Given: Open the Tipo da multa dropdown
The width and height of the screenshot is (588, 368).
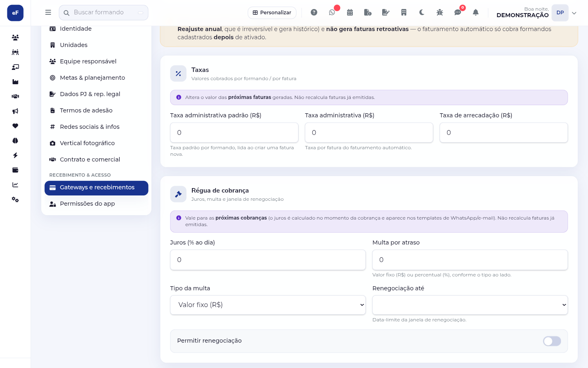Looking at the screenshot, I should coord(268,305).
